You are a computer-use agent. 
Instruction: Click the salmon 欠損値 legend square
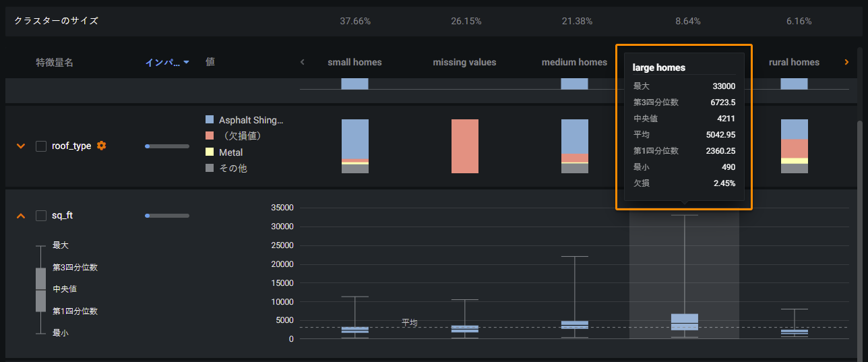[x=210, y=136]
